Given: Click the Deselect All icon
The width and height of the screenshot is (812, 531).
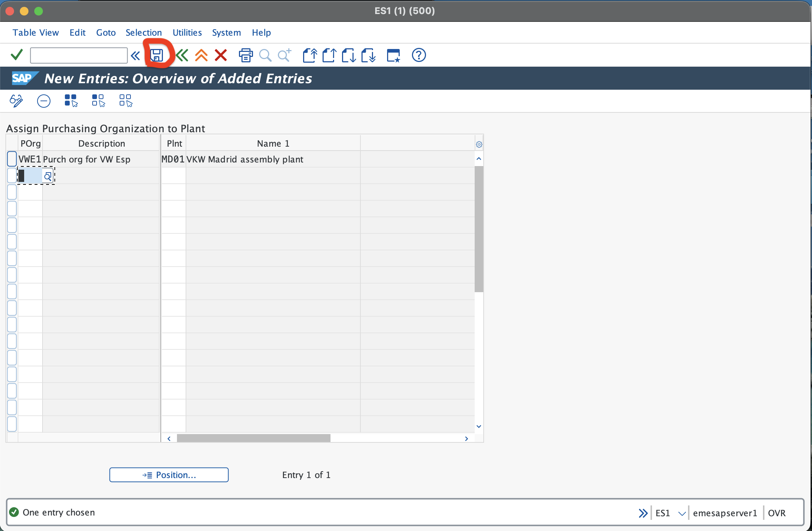Looking at the screenshot, I should pyautogui.click(x=126, y=101).
